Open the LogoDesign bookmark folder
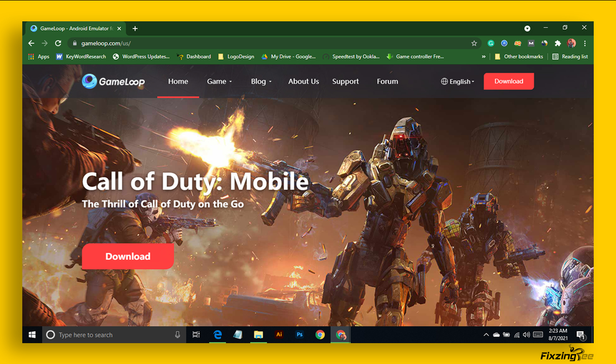This screenshot has height=364, width=616. (236, 56)
